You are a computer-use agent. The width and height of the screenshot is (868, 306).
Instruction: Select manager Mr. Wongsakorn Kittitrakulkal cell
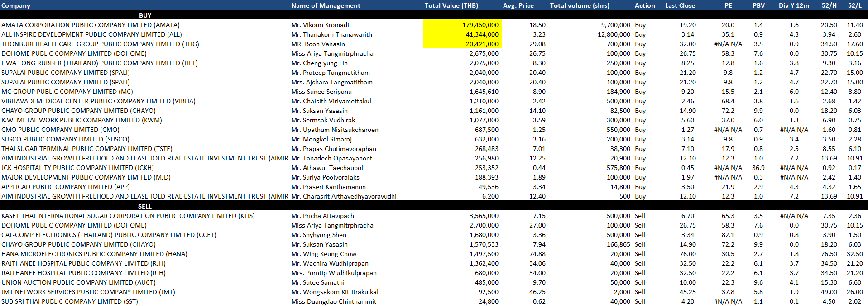click(x=335, y=292)
